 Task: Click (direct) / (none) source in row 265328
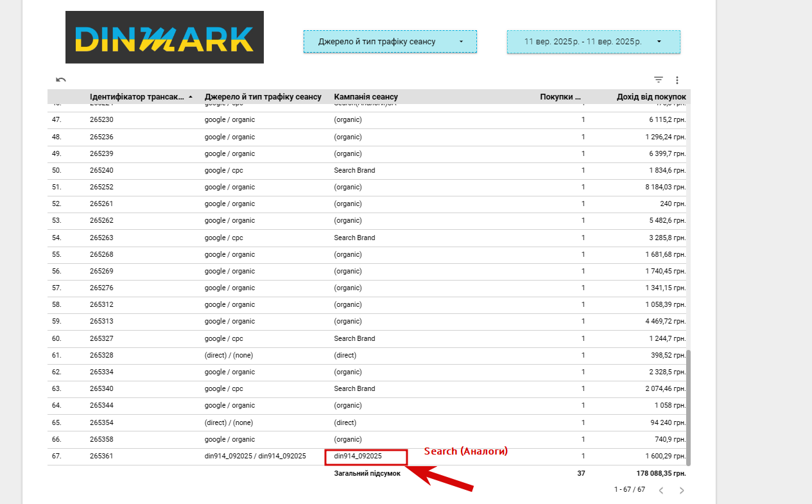[x=229, y=355]
